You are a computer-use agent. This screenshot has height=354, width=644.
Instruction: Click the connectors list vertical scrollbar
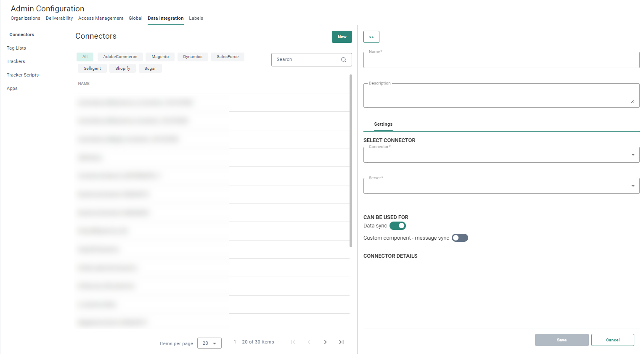pyautogui.click(x=351, y=160)
